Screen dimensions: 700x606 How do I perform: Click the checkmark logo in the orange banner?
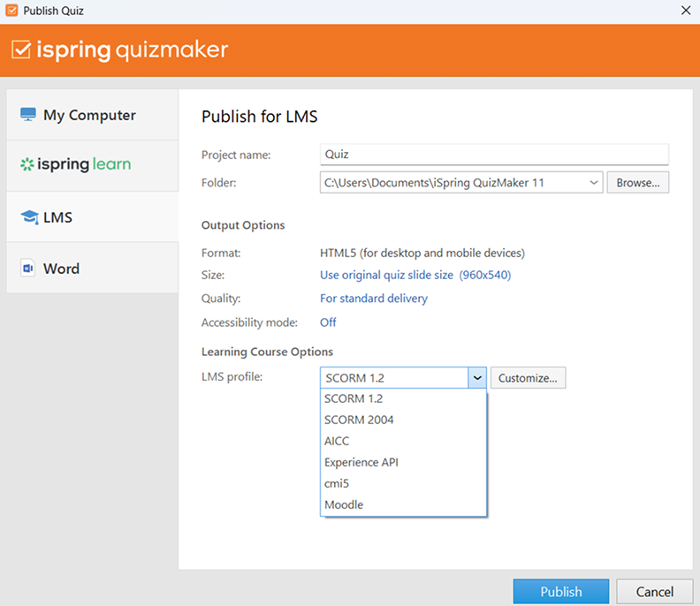pos(21,49)
